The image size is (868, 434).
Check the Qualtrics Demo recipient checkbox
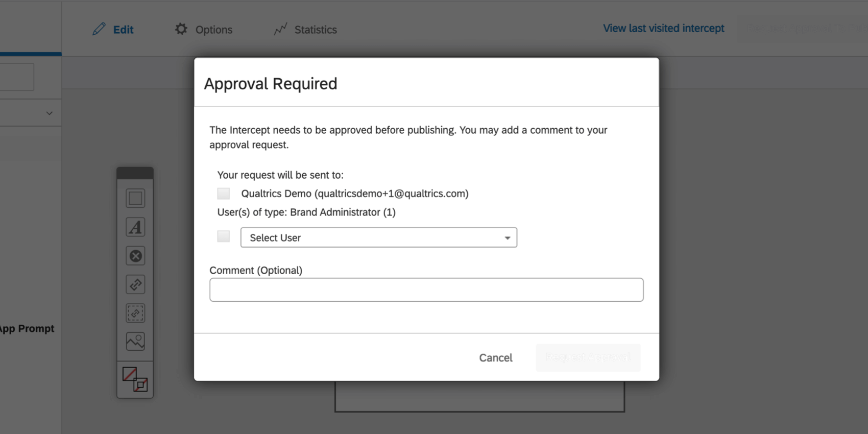pos(223,193)
